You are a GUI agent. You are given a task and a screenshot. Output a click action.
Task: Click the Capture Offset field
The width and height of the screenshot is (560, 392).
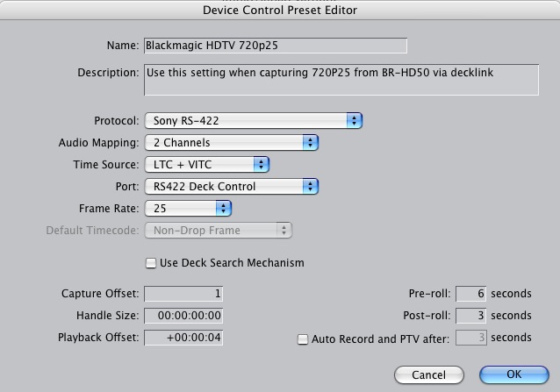point(183,294)
